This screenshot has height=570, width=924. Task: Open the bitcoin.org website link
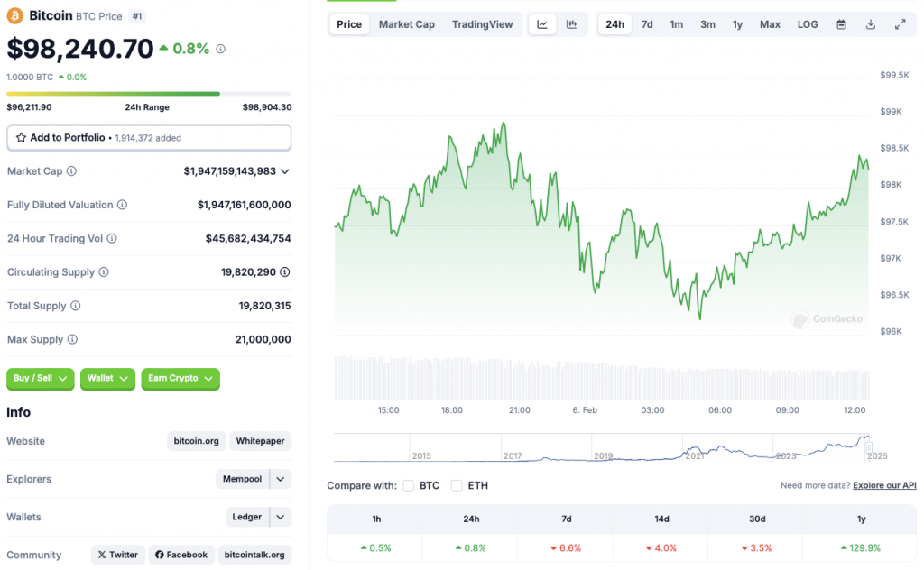click(196, 440)
